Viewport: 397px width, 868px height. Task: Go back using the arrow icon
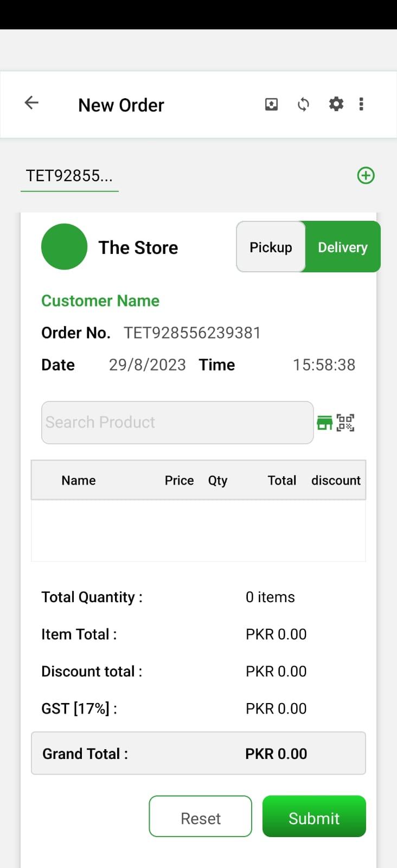(x=31, y=103)
